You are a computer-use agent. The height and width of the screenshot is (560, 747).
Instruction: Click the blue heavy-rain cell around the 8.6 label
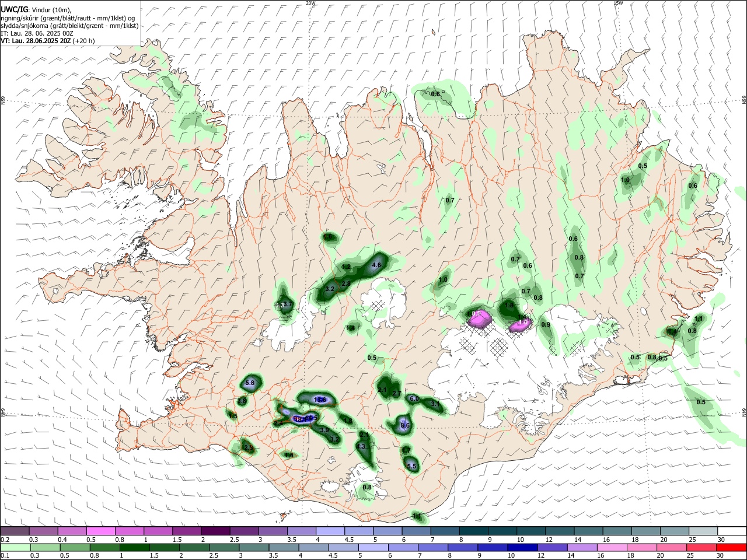click(x=403, y=424)
